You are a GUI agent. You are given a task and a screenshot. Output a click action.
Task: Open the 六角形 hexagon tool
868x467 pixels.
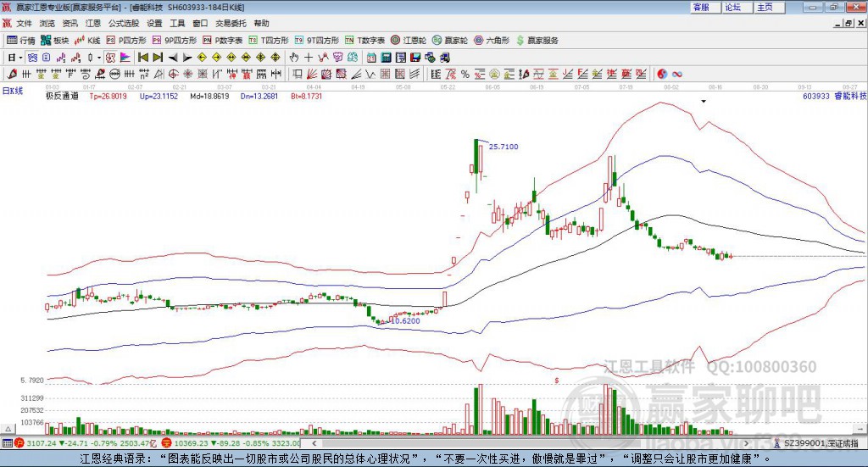coord(492,41)
